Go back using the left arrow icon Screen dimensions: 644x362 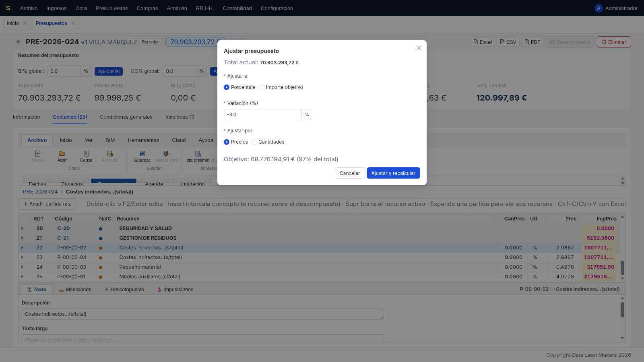point(19,42)
